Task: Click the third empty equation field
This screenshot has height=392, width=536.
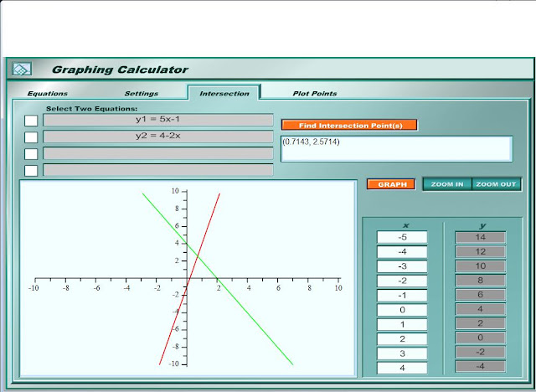Action: coord(158,153)
